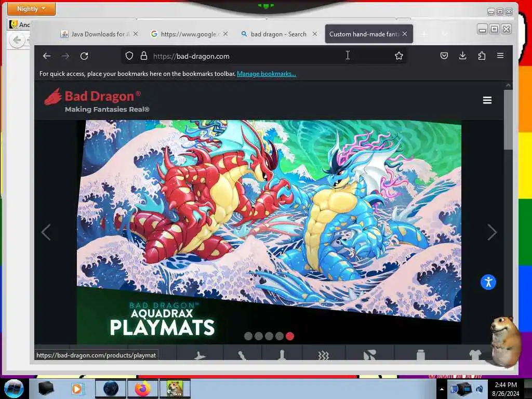
Task: Open the Nightly menu dropdown in background window
Action: click(31, 8)
